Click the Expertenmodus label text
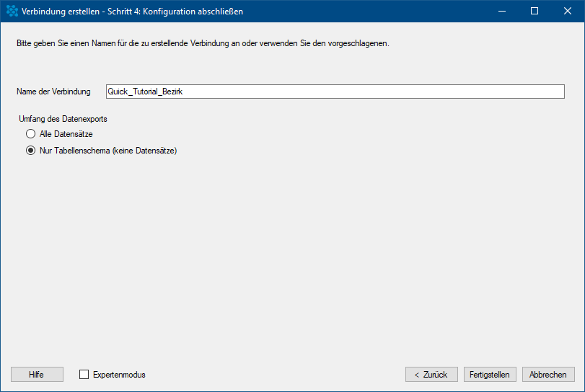The height and width of the screenshot is (392, 585). tap(119, 375)
